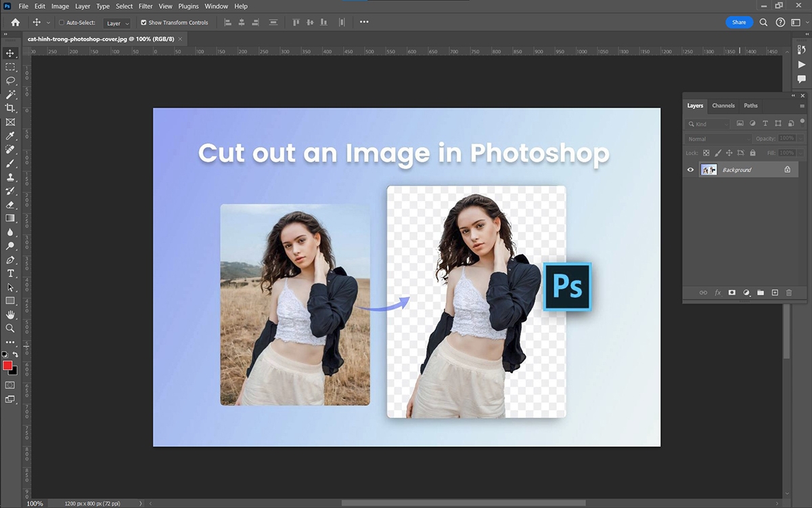812x508 pixels.
Task: Select the Eyedropper tool
Action: tap(10, 136)
